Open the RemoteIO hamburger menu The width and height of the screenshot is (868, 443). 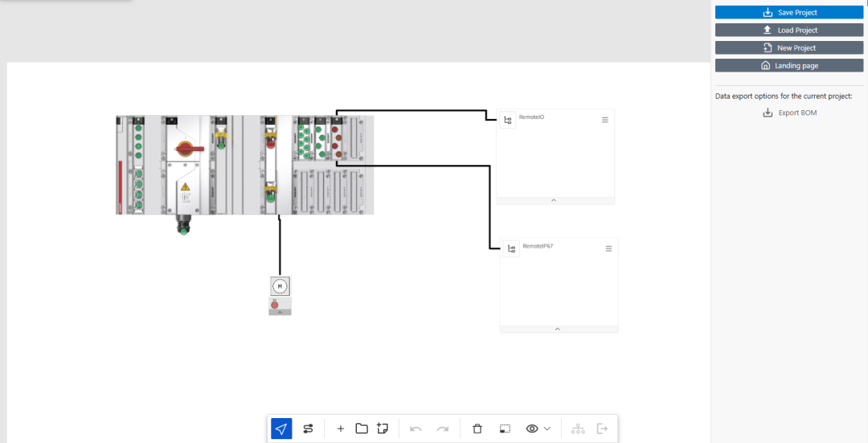pos(605,120)
